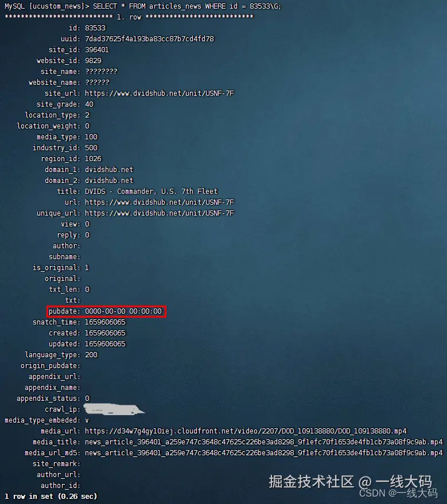Click the 'author_id:' field label
This screenshot has width=447, height=504.
[x=60, y=486]
